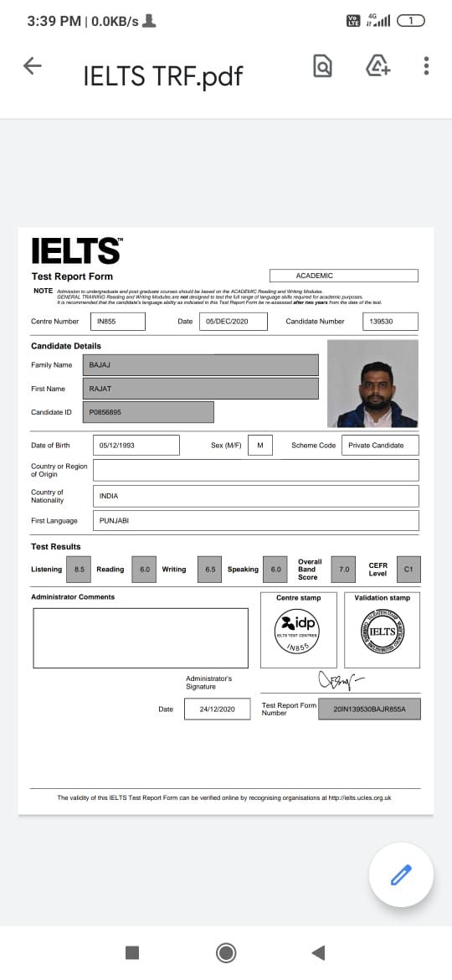This screenshot has height=980, width=452.
Task: Tap the Candidate Details section heading
Action: click(x=66, y=346)
